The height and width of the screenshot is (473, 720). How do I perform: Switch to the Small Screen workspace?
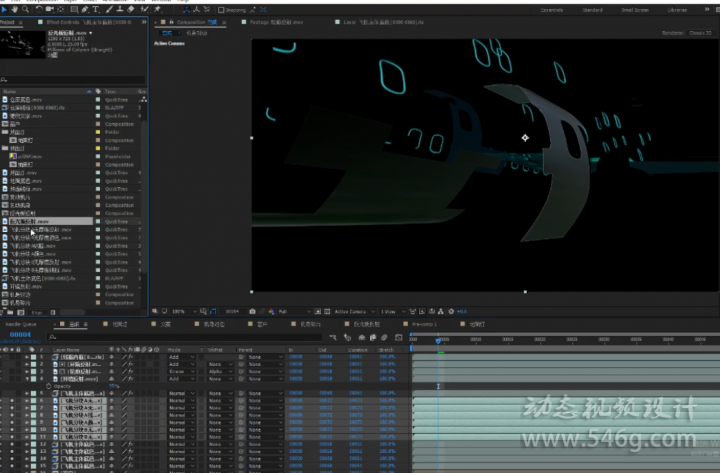pyautogui.click(x=635, y=10)
